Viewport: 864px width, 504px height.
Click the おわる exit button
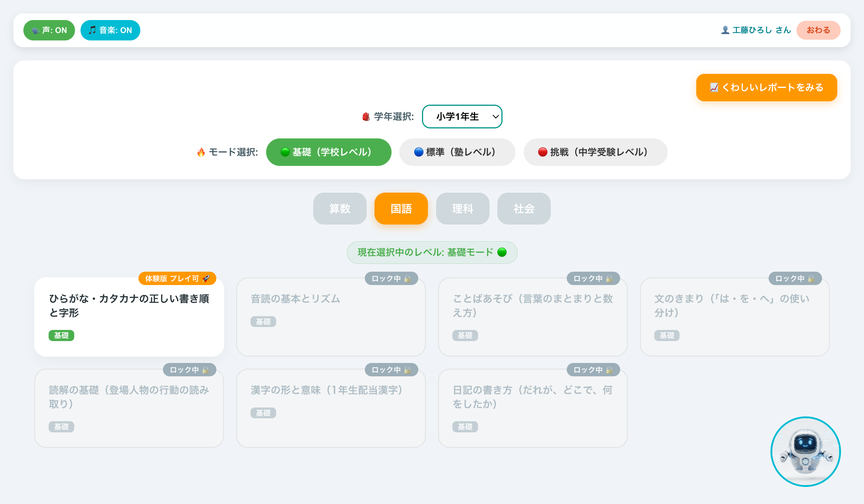pos(818,30)
